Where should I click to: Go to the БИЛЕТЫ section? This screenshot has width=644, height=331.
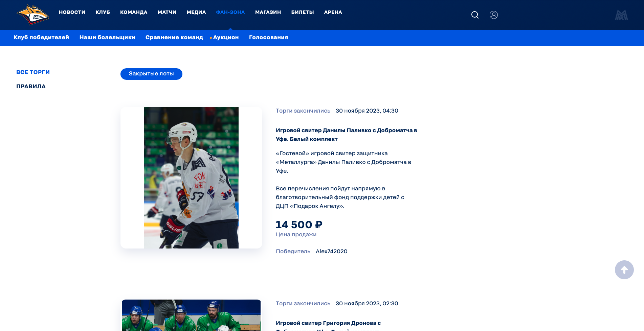(x=303, y=12)
